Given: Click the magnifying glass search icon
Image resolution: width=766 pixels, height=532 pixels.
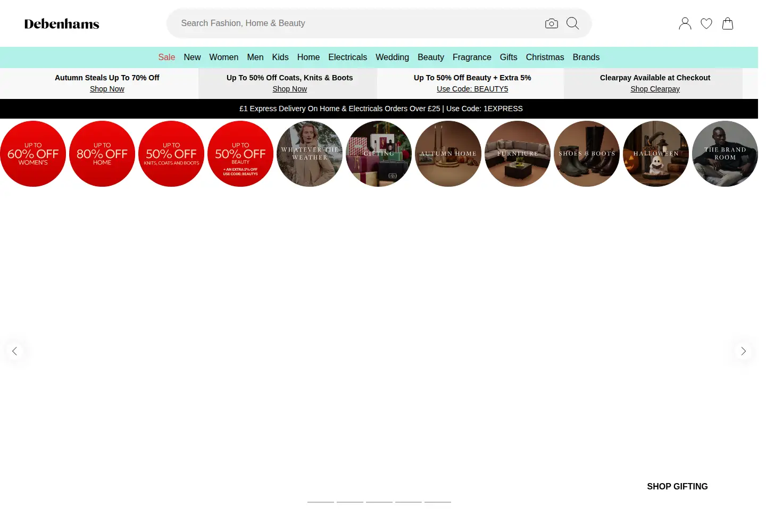Looking at the screenshot, I should pos(573,23).
